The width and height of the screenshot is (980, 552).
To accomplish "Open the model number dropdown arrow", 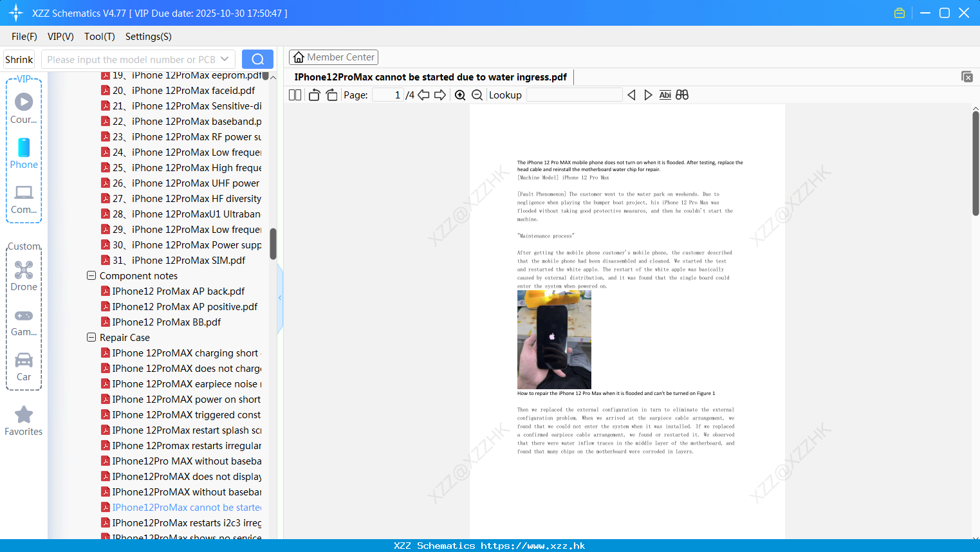I will pos(225,59).
